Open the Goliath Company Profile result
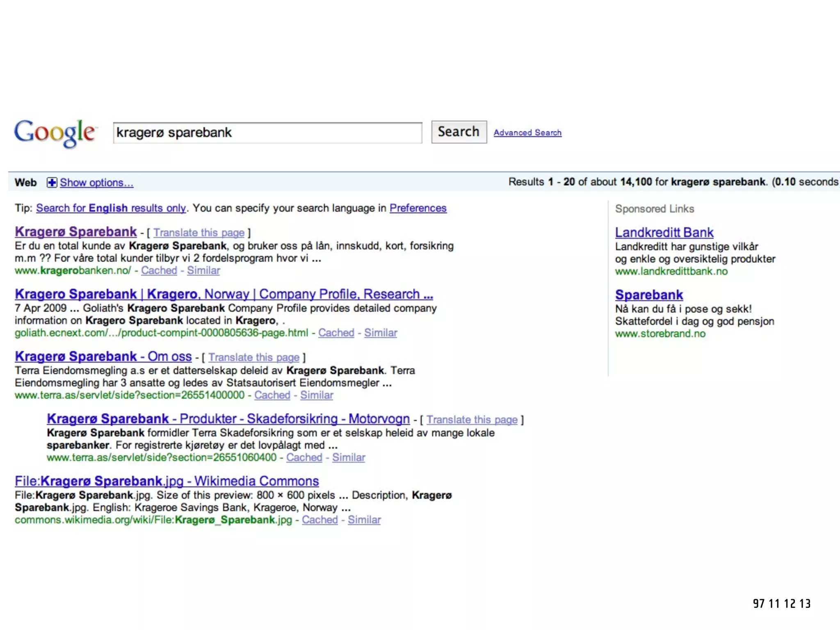Viewport: 840px width, 630px height. pyautogui.click(x=224, y=294)
